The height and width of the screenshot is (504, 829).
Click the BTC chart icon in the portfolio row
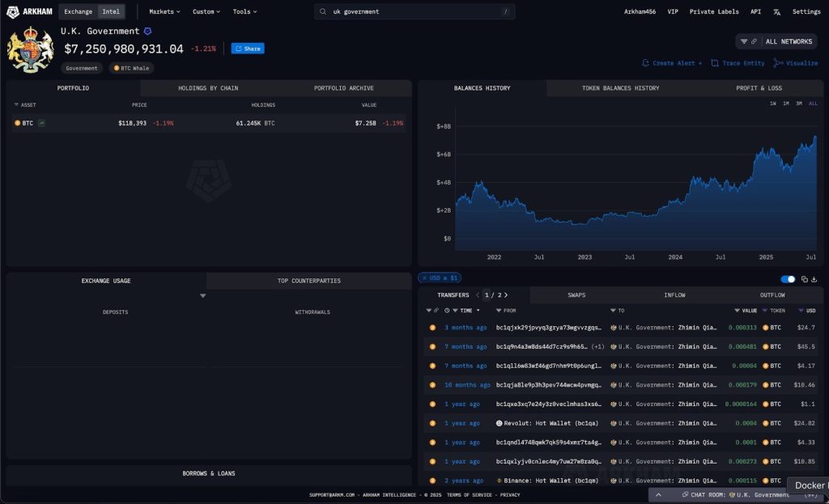click(x=41, y=123)
